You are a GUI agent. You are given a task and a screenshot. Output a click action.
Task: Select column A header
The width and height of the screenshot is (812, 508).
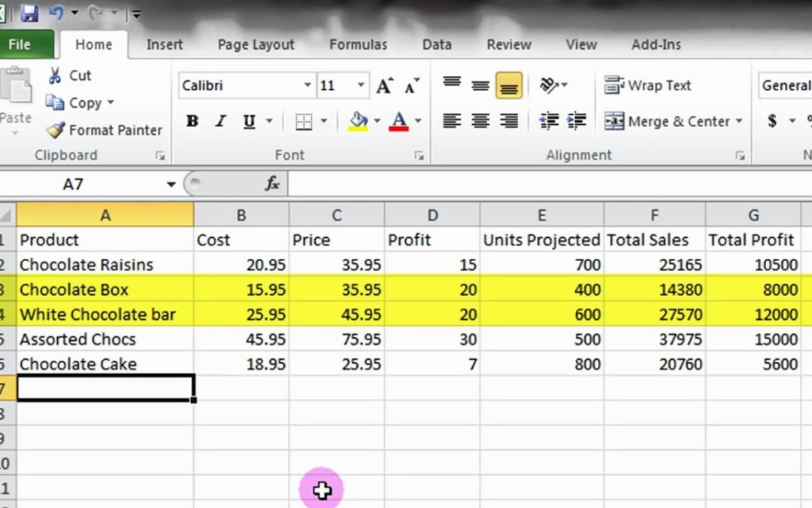(x=105, y=214)
